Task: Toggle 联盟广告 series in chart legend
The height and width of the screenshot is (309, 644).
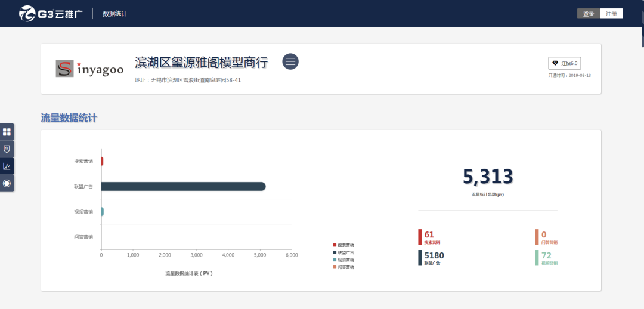Action: [342, 252]
